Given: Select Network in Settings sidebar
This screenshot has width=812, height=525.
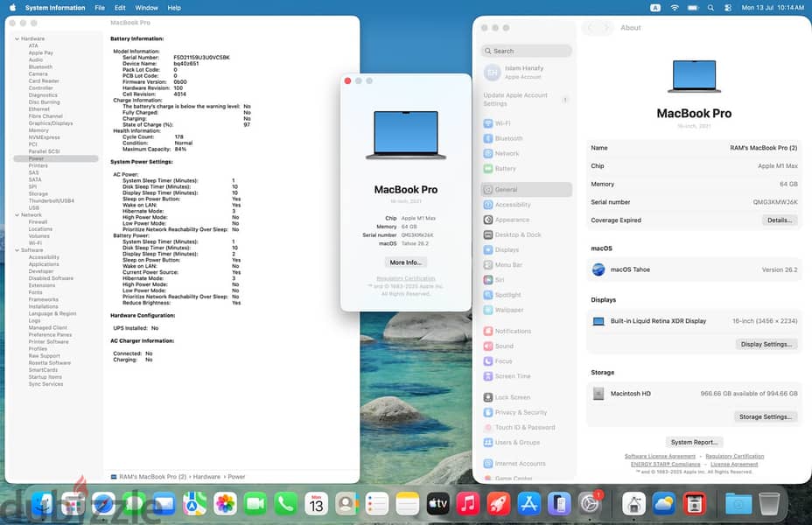Looking at the screenshot, I should click(x=526, y=153).
